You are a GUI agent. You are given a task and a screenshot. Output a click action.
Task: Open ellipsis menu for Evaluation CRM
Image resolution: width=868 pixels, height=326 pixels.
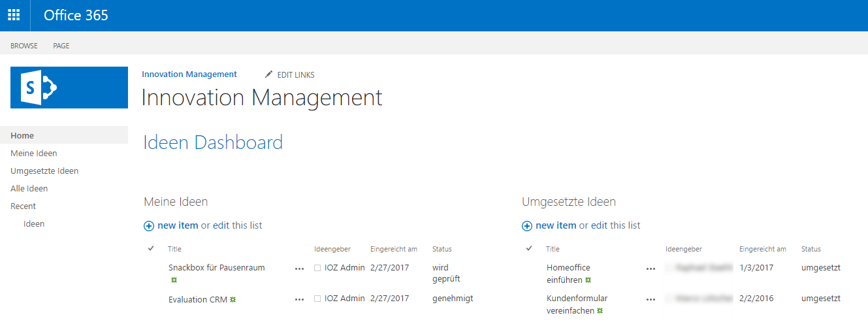tap(299, 299)
